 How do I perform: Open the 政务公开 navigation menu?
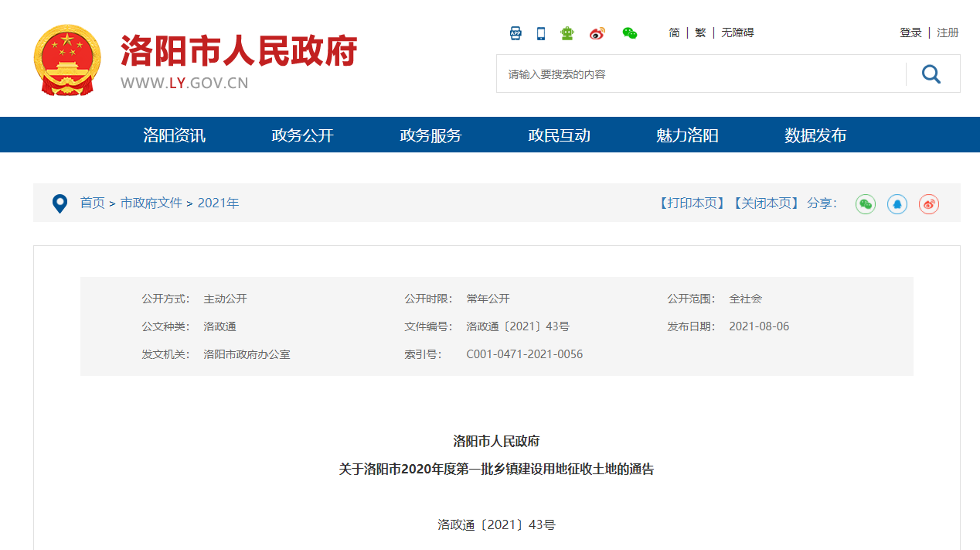pyautogui.click(x=303, y=135)
